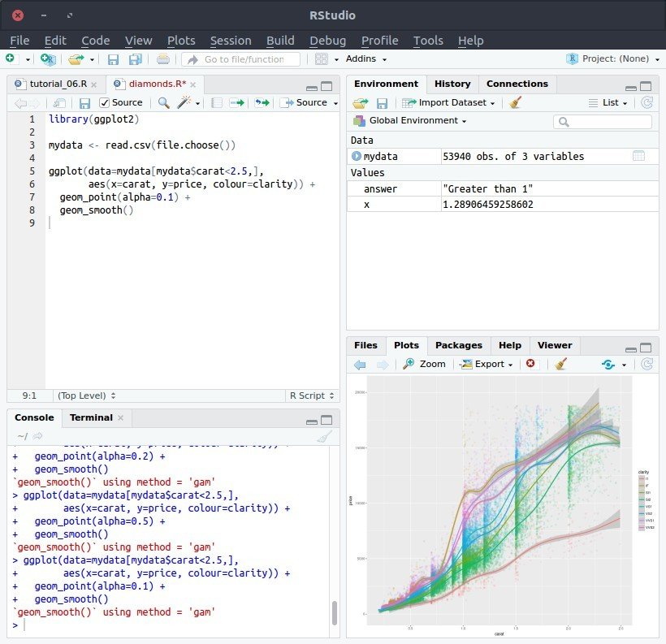View mydata table via grid icon
The image size is (666, 644).
pyautogui.click(x=638, y=156)
